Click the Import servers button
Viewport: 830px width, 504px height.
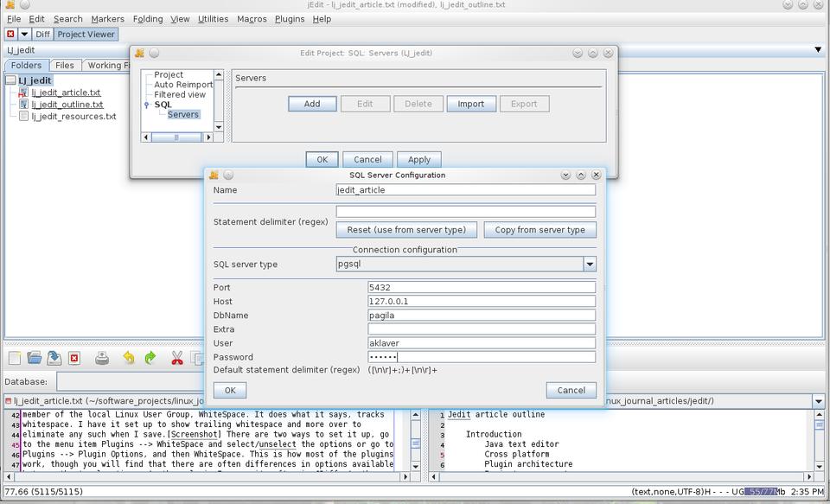coord(471,104)
